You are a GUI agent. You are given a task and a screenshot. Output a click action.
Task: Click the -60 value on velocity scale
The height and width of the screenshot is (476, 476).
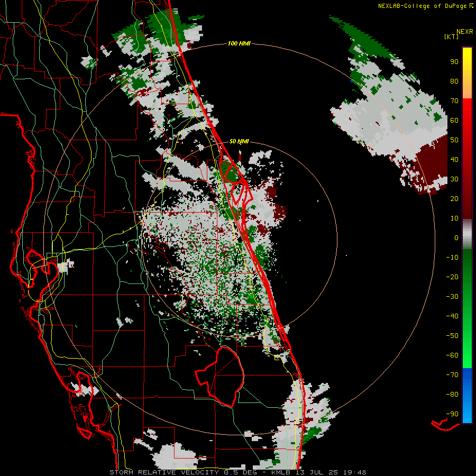[452, 355]
